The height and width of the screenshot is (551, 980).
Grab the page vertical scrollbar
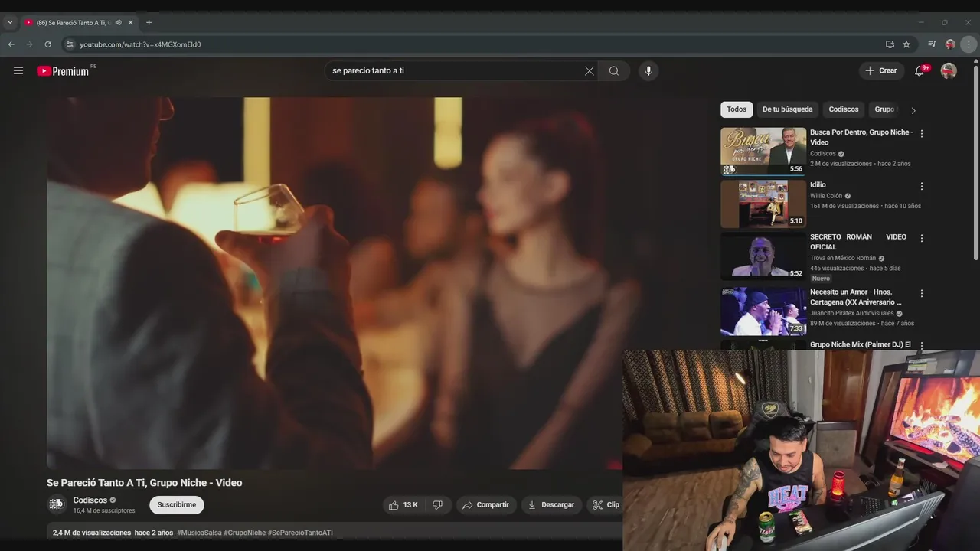pos(976,165)
